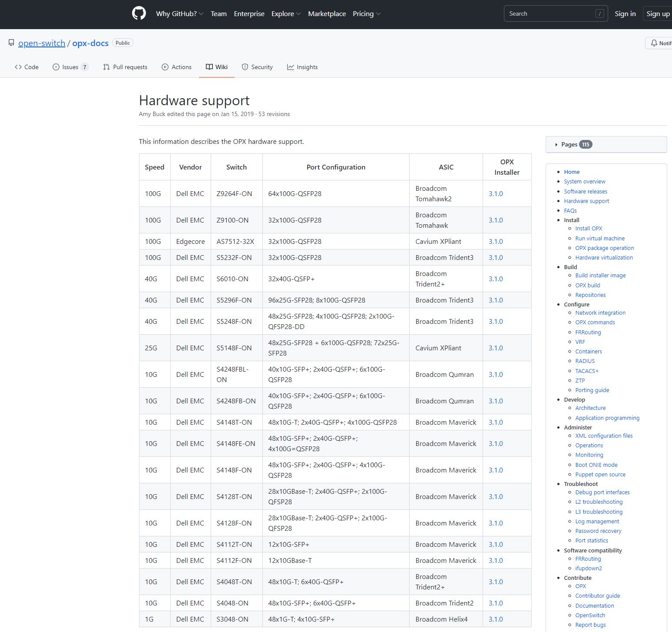
Task: Expand the Pages list
Action: (569, 144)
